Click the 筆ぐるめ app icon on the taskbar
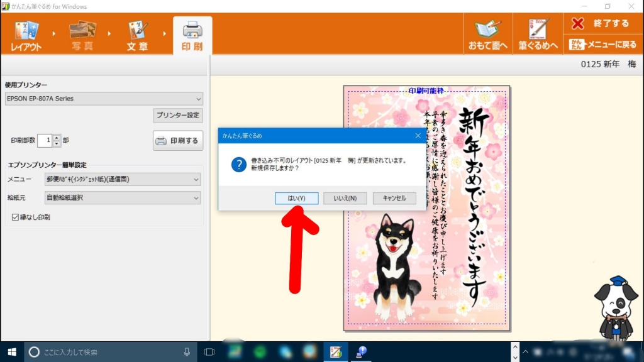Image resolution: width=644 pixels, height=362 pixels. tap(336, 352)
